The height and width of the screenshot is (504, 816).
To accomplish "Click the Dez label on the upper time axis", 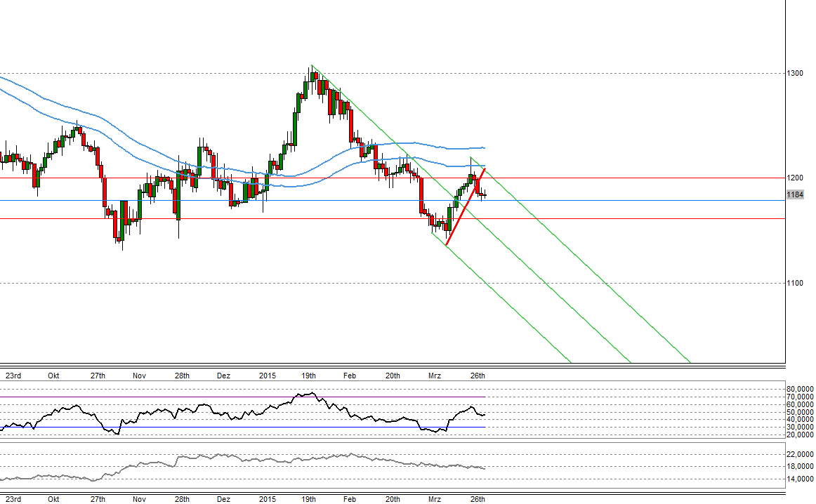I will coord(223,376).
